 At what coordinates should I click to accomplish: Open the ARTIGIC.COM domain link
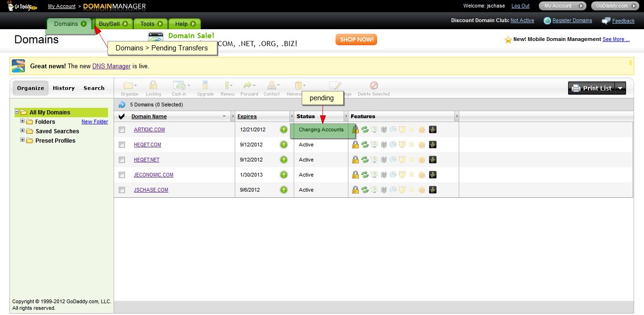pyautogui.click(x=149, y=129)
